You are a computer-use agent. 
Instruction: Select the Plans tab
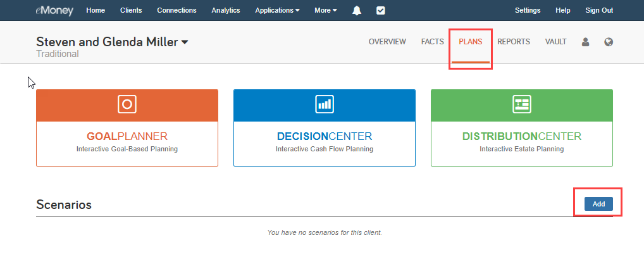[471, 42]
